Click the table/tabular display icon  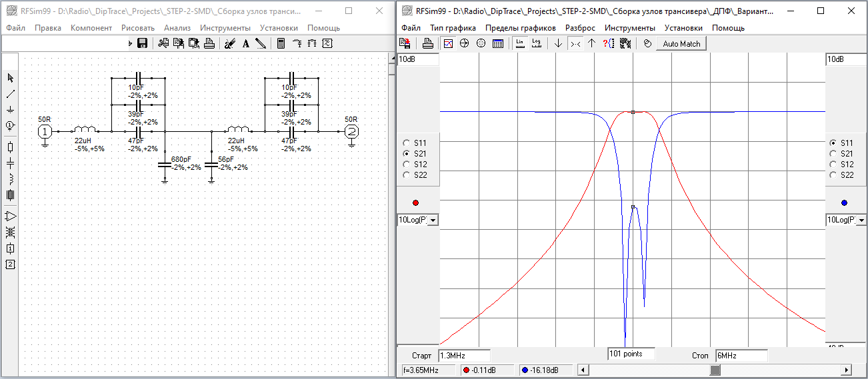497,43
